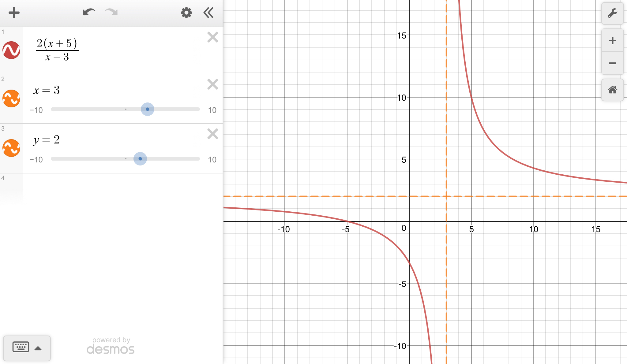This screenshot has width=627, height=364.
Task: Open the expression list gear options
Action: click(186, 13)
